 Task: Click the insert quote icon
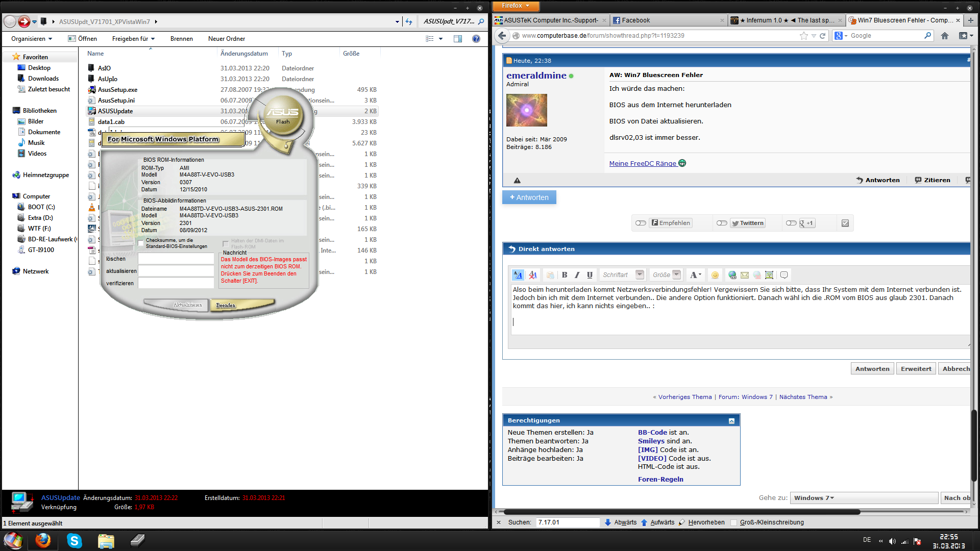coord(784,275)
